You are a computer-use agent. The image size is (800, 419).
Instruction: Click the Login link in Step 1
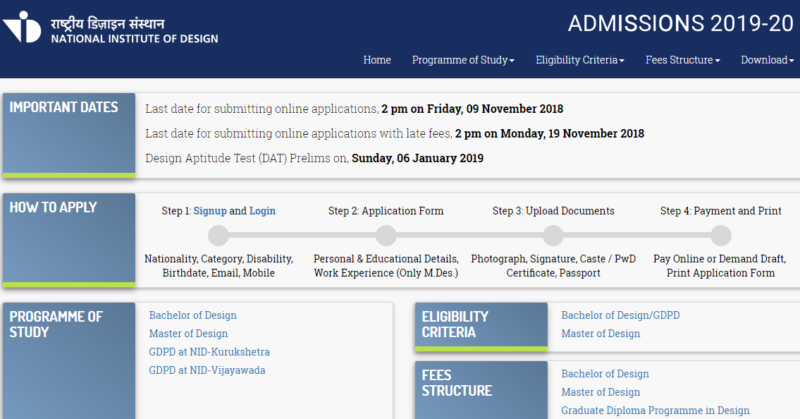point(262,211)
